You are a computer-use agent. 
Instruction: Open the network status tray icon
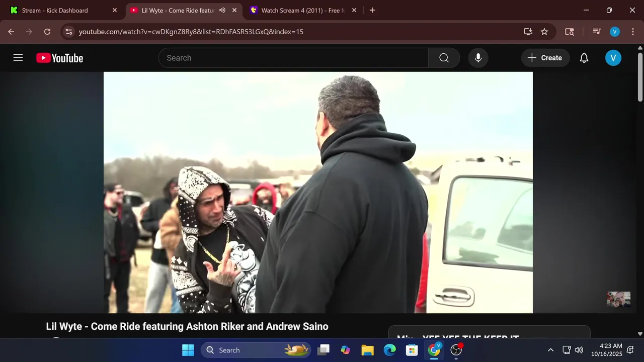(566, 350)
